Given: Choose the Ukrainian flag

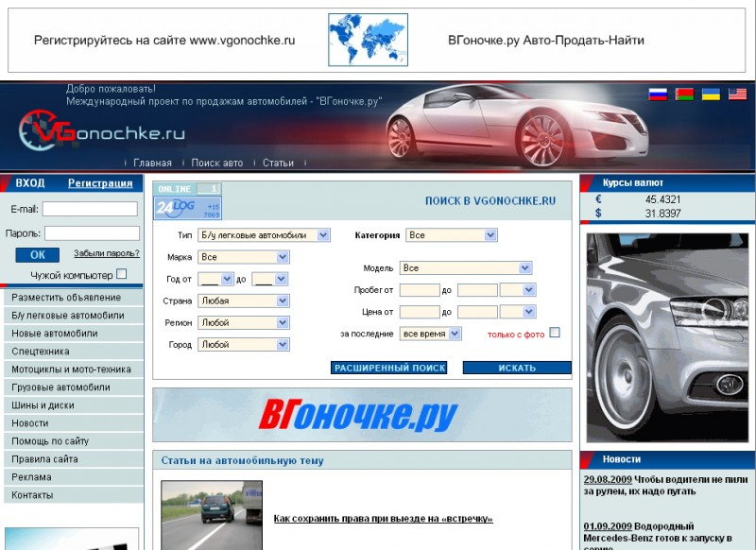Looking at the screenshot, I should 711,94.
